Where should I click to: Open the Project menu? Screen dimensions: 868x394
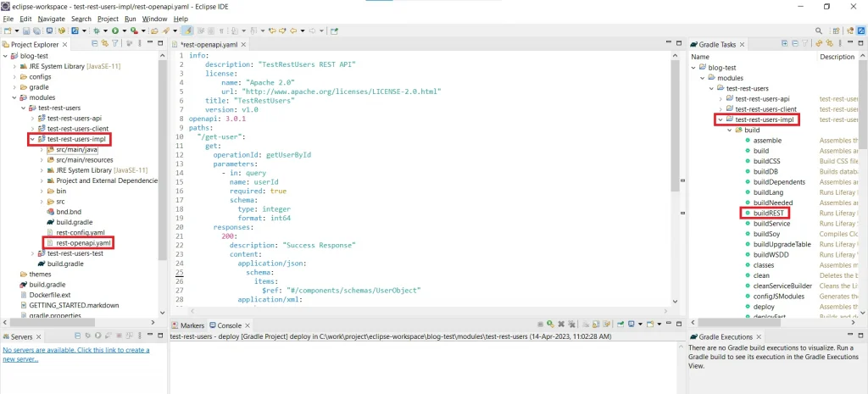[108, 19]
